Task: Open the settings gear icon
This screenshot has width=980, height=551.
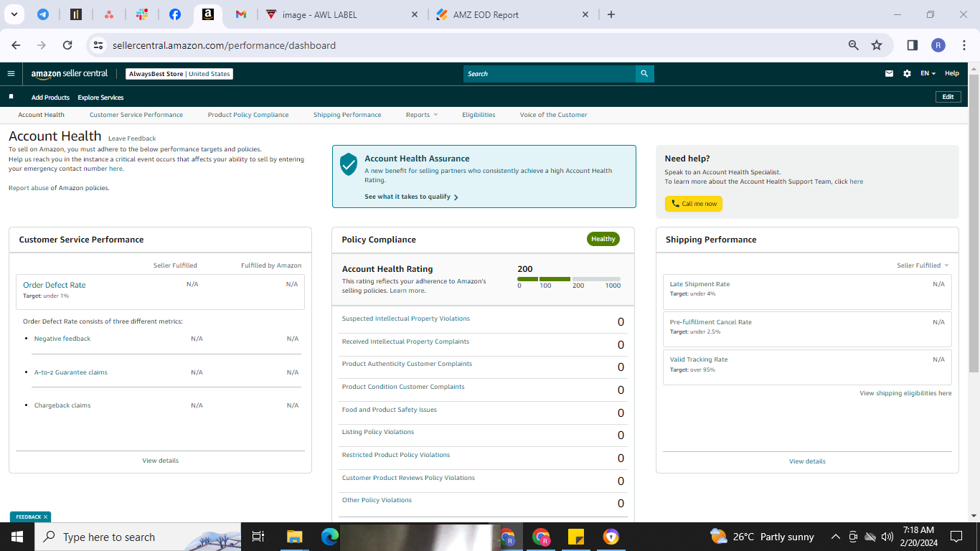Action: (x=907, y=73)
